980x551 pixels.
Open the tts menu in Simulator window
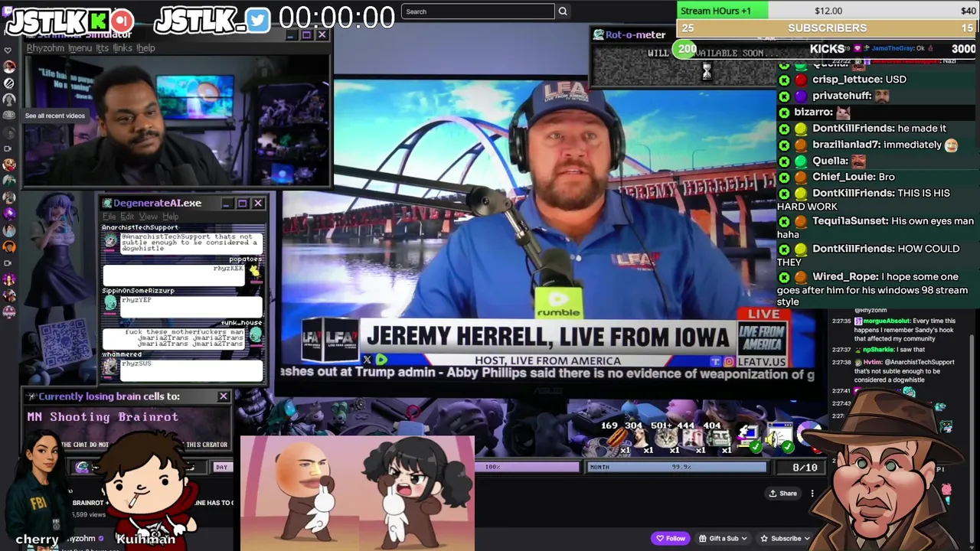coord(102,48)
